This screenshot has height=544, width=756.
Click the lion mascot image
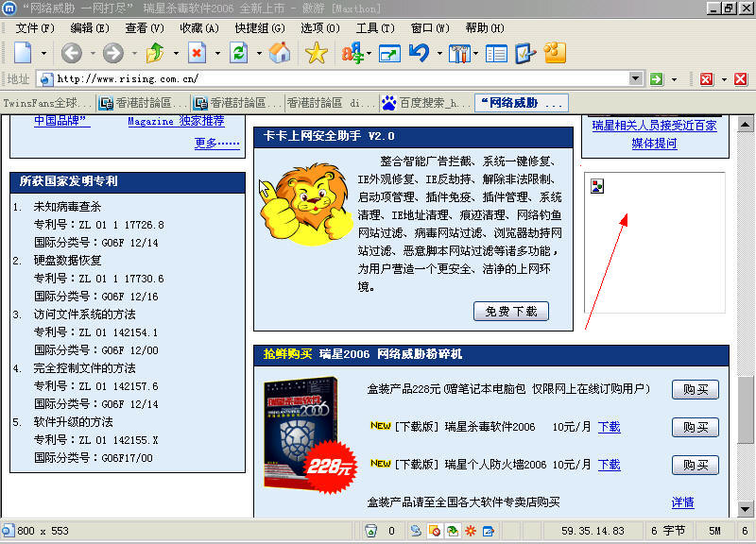306,204
